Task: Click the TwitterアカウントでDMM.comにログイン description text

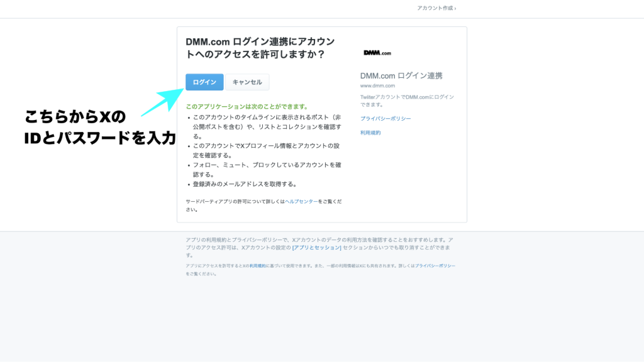Action: point(407,101)
